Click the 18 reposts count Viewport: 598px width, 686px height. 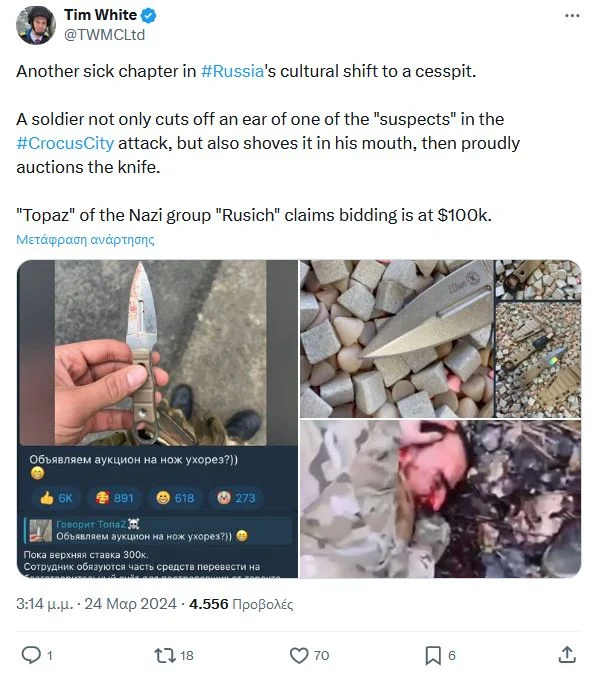point(187,655)
